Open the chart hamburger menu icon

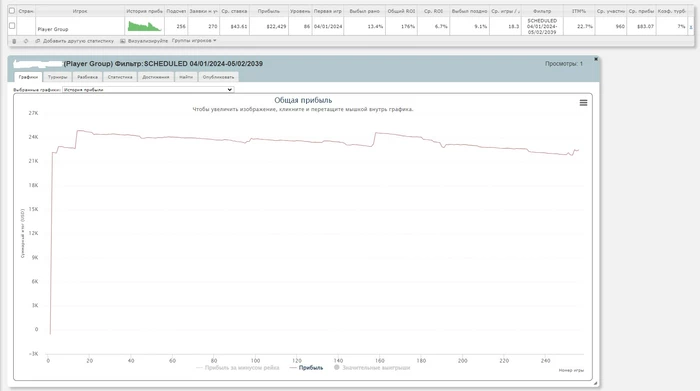click(x=583, y=103)
